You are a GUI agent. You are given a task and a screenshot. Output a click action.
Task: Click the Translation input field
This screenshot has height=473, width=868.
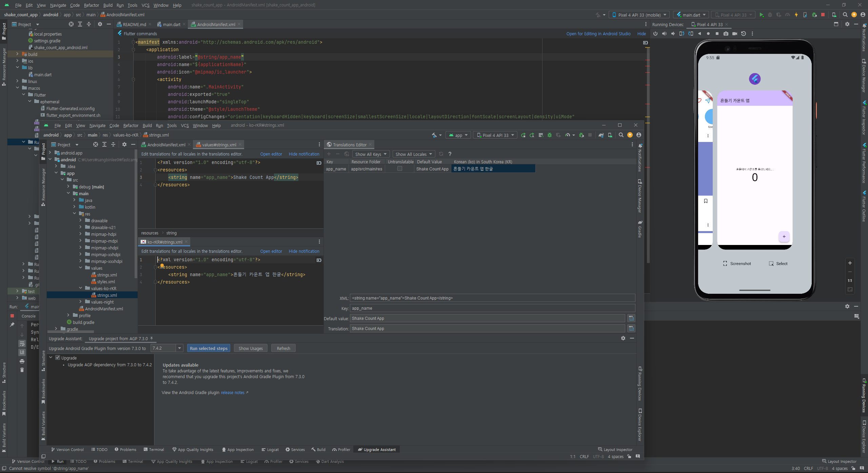point(487,328)
